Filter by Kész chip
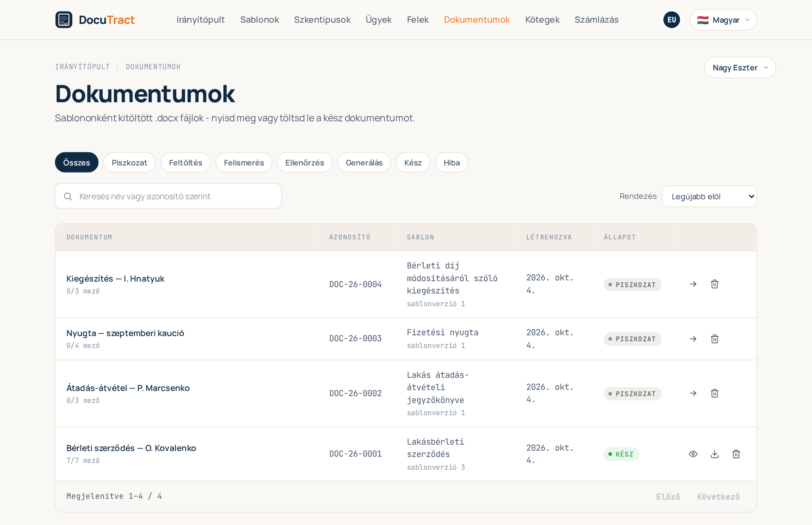The width and height of the screenshot is (812, 525). click(413, 162)
